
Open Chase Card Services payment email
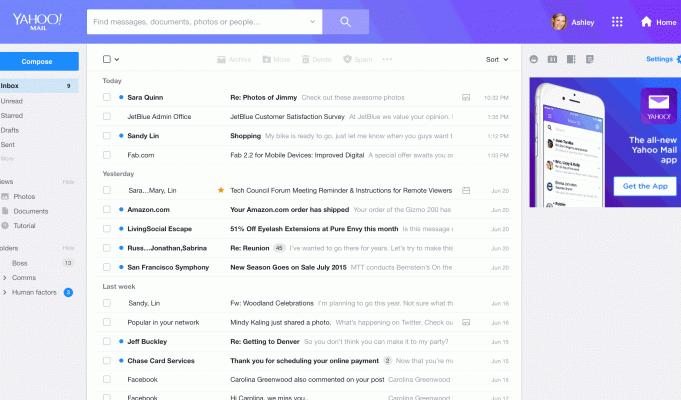click(x=305, y=360)
